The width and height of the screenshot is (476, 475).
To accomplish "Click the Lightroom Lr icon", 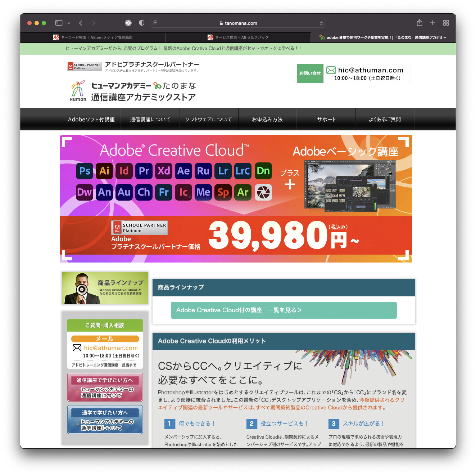I will [223, 171].
